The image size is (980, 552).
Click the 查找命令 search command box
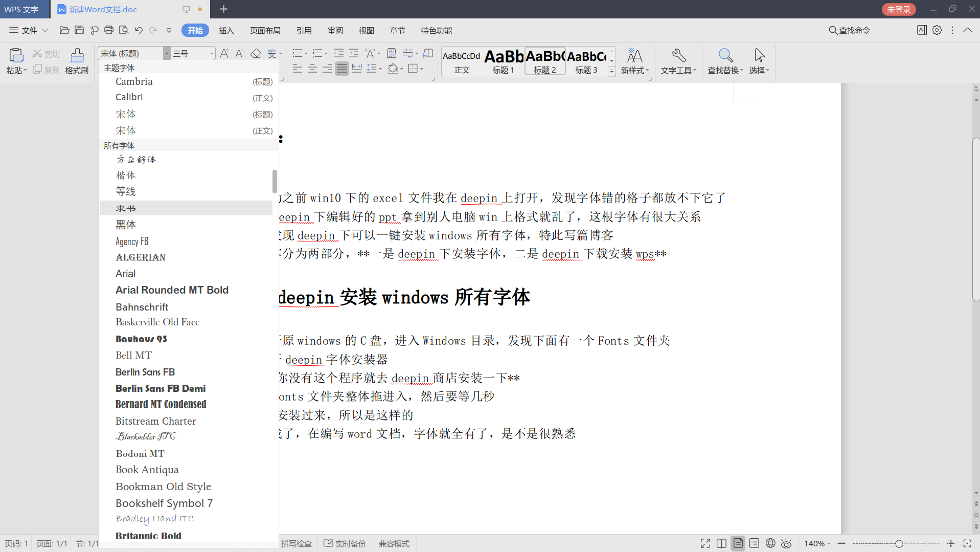850,30
